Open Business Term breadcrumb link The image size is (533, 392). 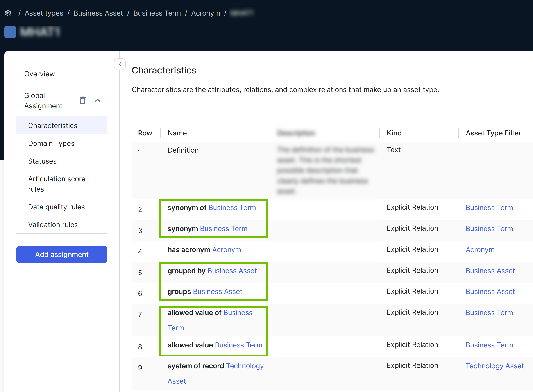coord(157,13)
